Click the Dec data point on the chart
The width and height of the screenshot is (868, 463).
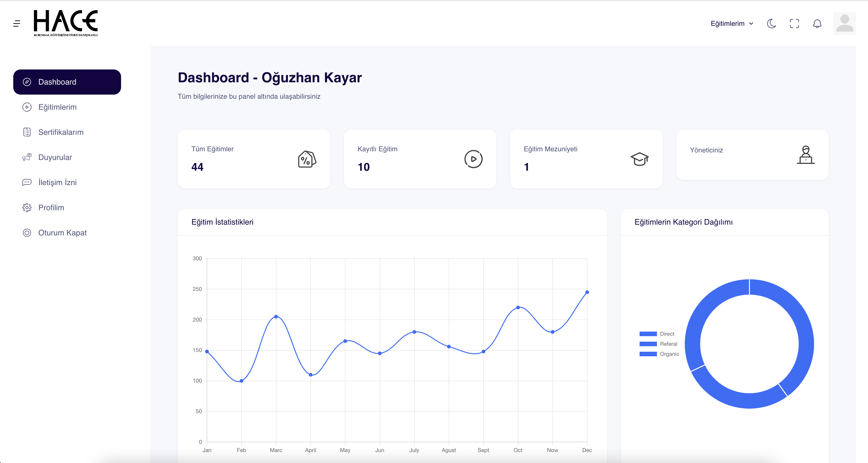tap(587, 292)
